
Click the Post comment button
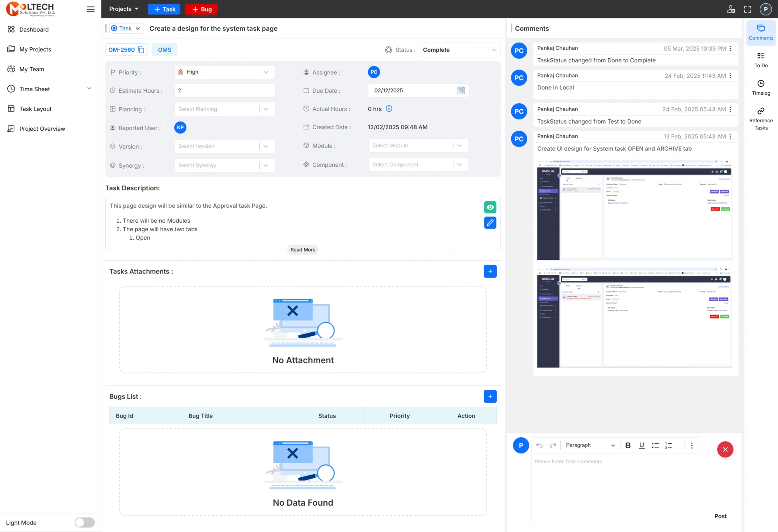click(720, 516)
